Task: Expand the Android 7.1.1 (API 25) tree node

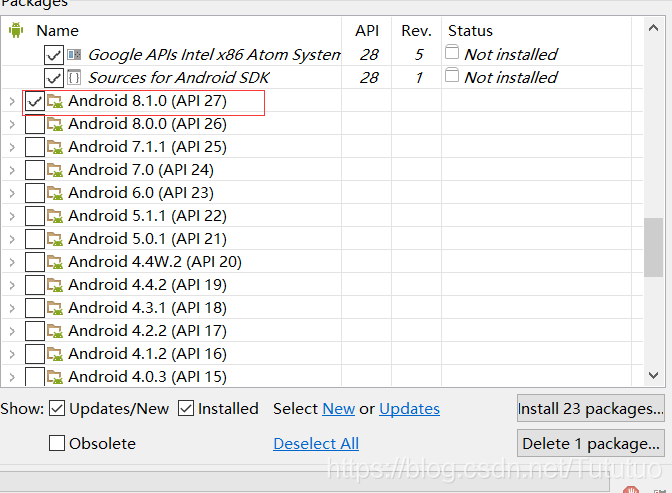Action: tap(12, 147)
